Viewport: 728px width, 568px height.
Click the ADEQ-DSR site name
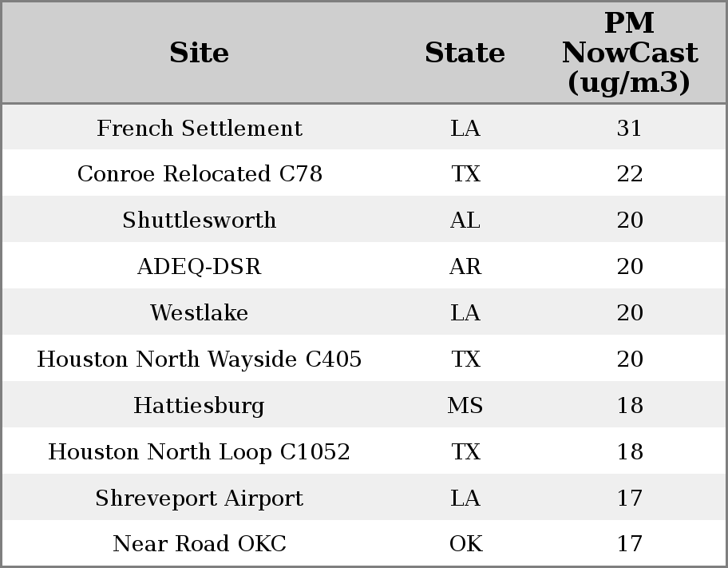[x=199, y=267]
